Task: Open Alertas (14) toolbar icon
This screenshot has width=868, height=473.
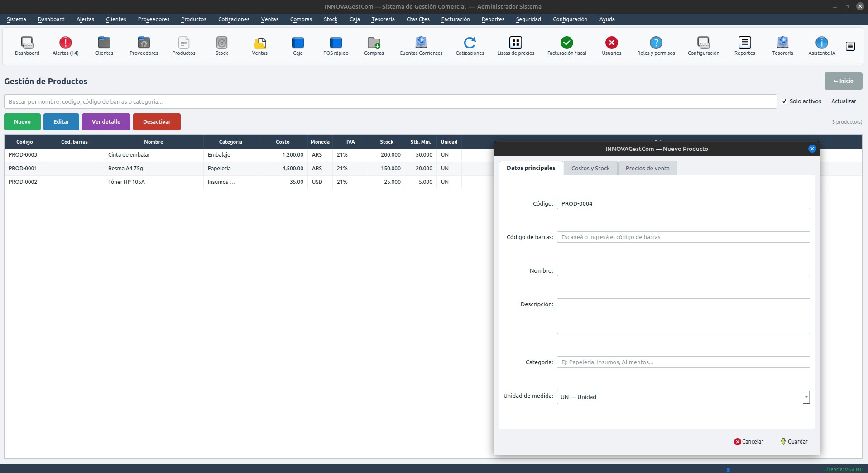Action: coord(65,43)
